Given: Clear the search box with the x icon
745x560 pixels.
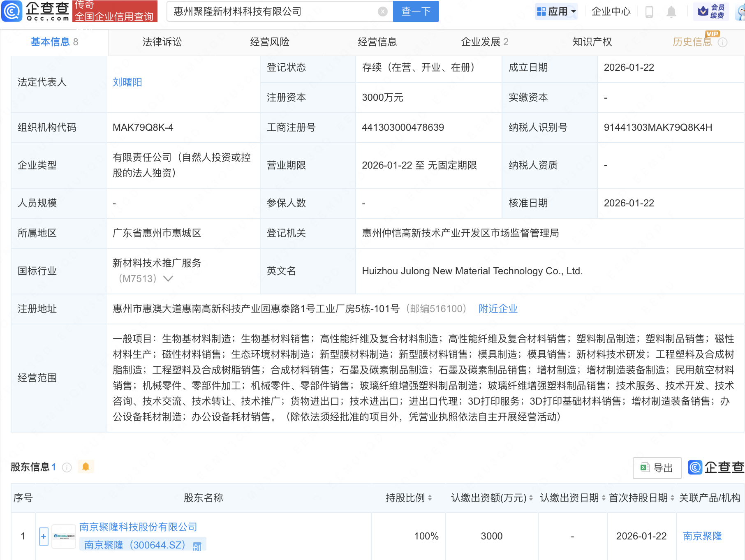Looking at the screenshot, I should click(383, 11).
